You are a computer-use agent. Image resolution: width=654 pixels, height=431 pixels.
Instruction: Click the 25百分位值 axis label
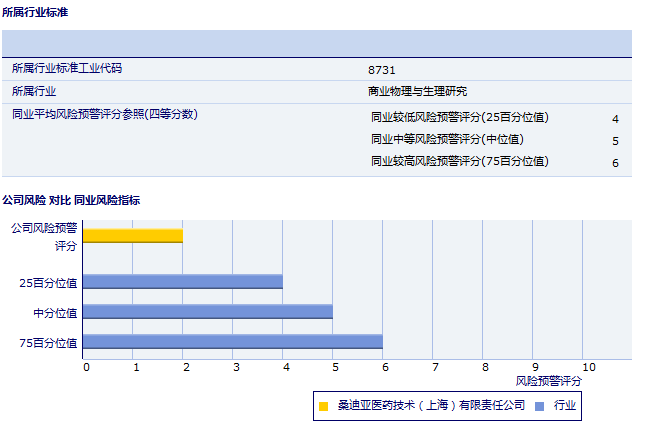48,283
